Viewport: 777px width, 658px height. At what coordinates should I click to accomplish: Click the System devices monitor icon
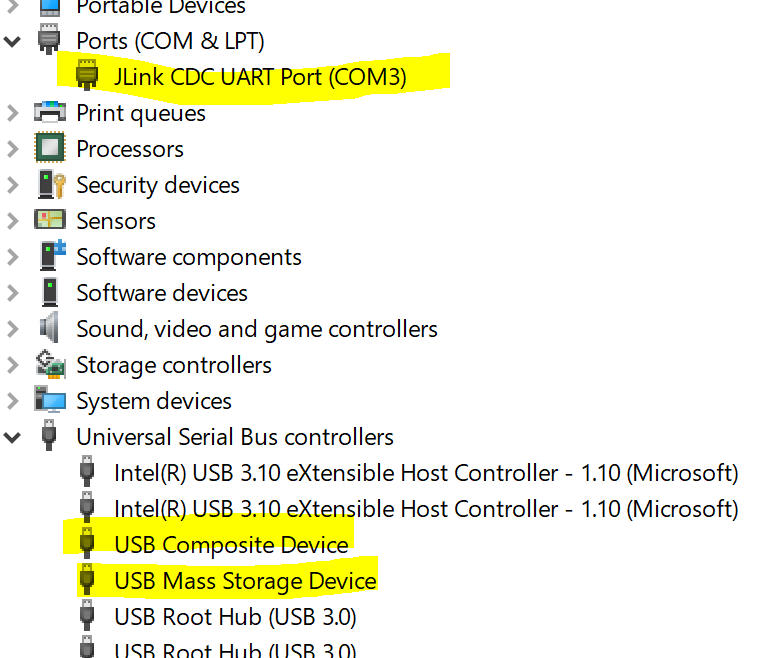(50, 399)
